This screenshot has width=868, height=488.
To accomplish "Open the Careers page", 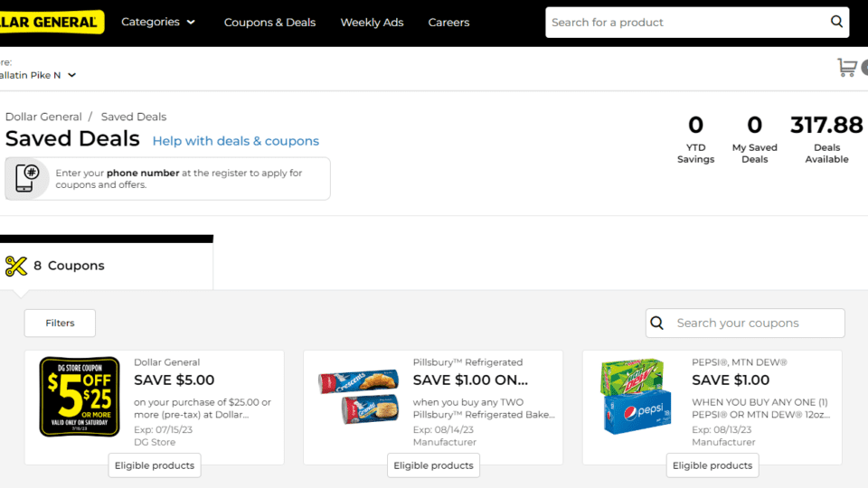I will [449, 23].
